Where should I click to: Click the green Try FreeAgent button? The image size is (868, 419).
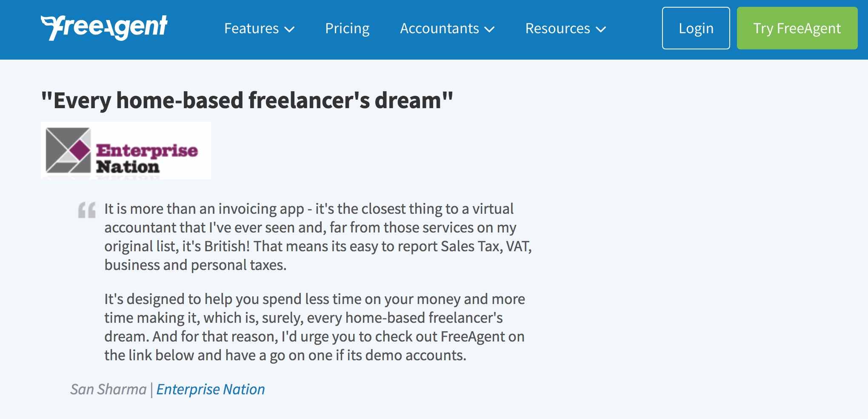coord(797,28)
